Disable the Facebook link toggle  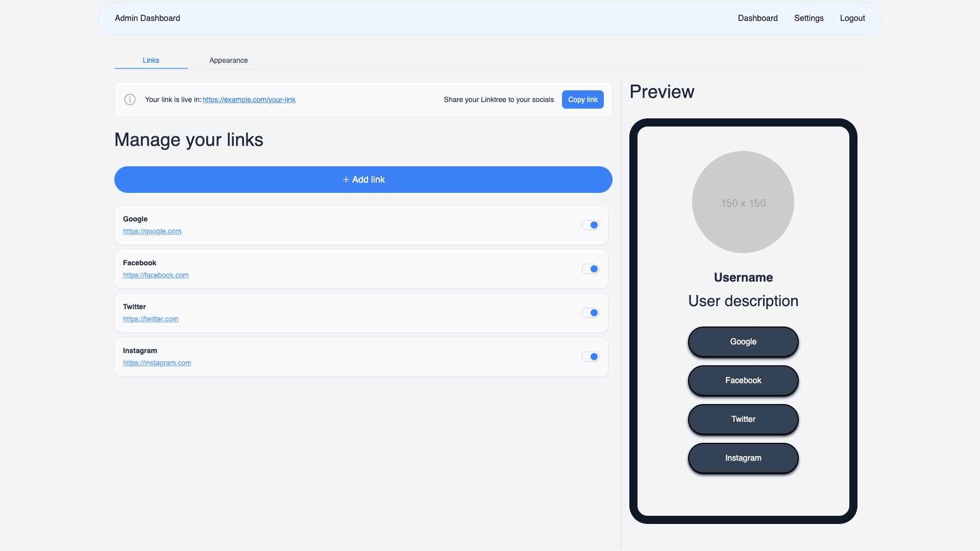pos(590,269)
